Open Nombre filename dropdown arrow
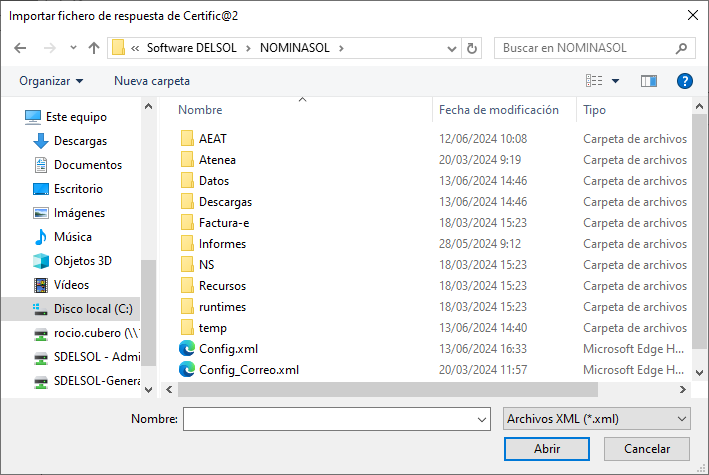 pos(482,419)
